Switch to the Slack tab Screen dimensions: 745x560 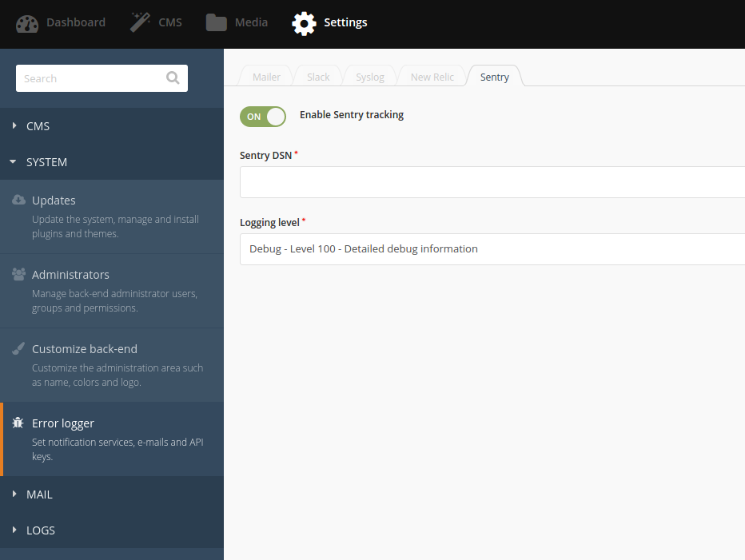[318, 77]
